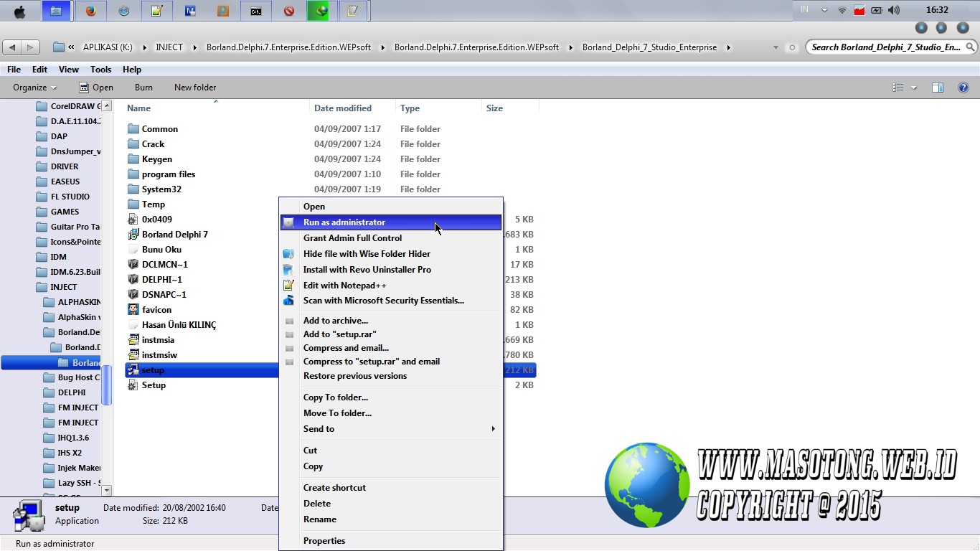Open the Tools menu
This screenshot has width=980, height=551.
tap(100, 70)
